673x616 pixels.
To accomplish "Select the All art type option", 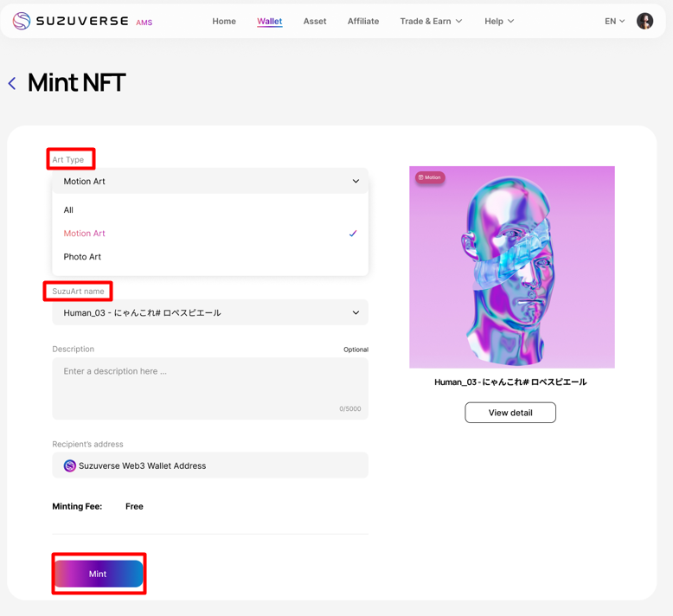I will coord(68,210).
